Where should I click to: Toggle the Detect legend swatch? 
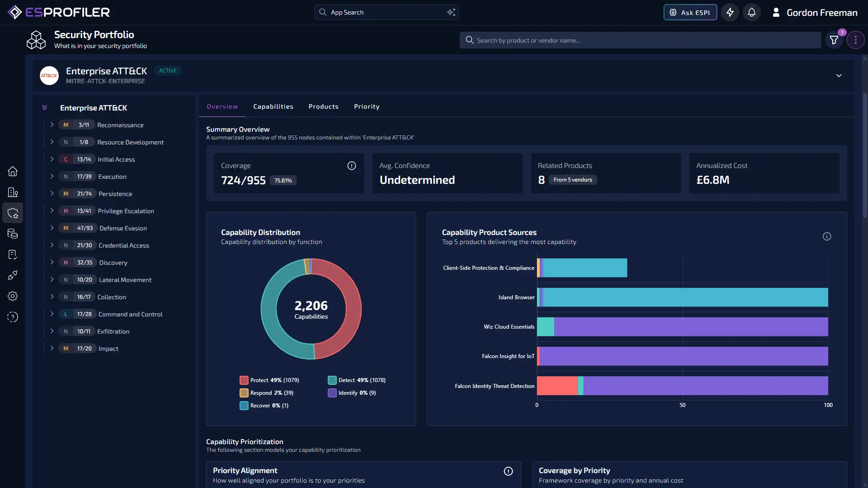tap(332, 380)
